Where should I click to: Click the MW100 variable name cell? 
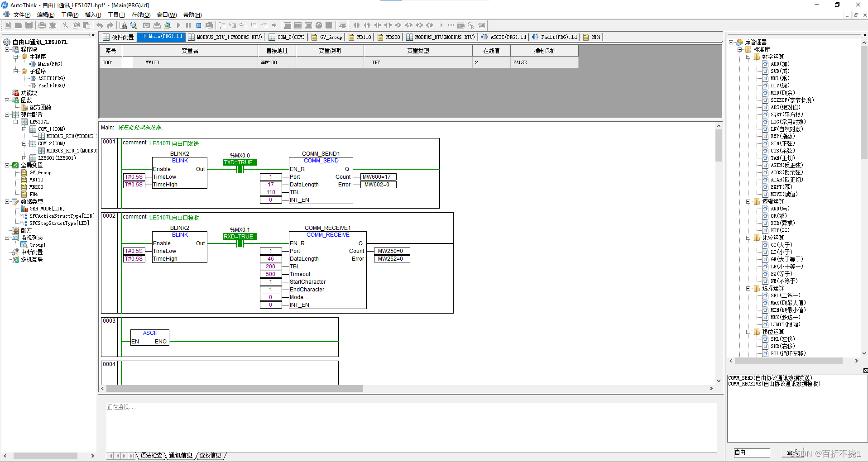pyautogui.click(x=190, y=62)
